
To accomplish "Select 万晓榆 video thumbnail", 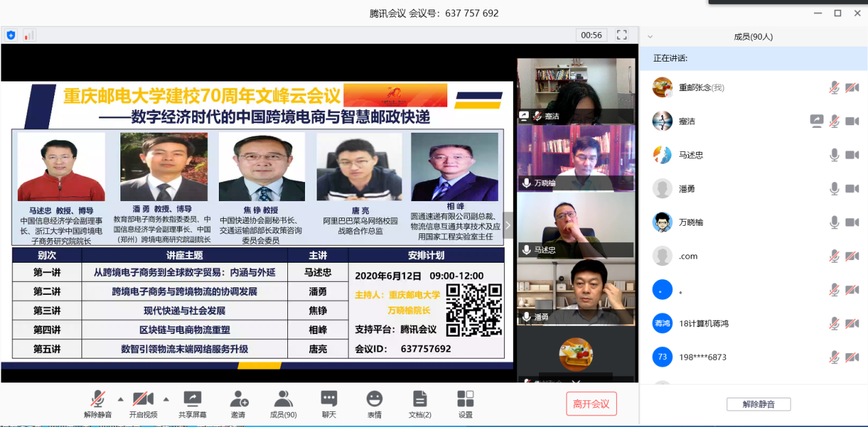I will click(x=576, y=157).
